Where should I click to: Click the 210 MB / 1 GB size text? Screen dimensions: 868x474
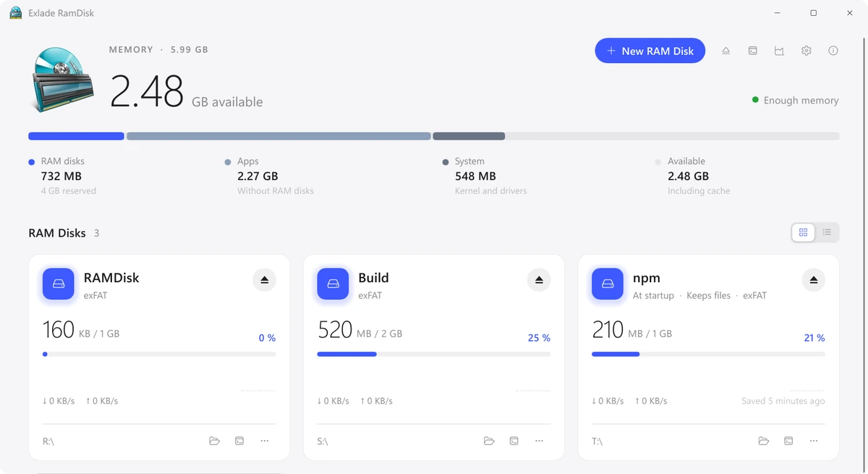[x=632, y=330]
